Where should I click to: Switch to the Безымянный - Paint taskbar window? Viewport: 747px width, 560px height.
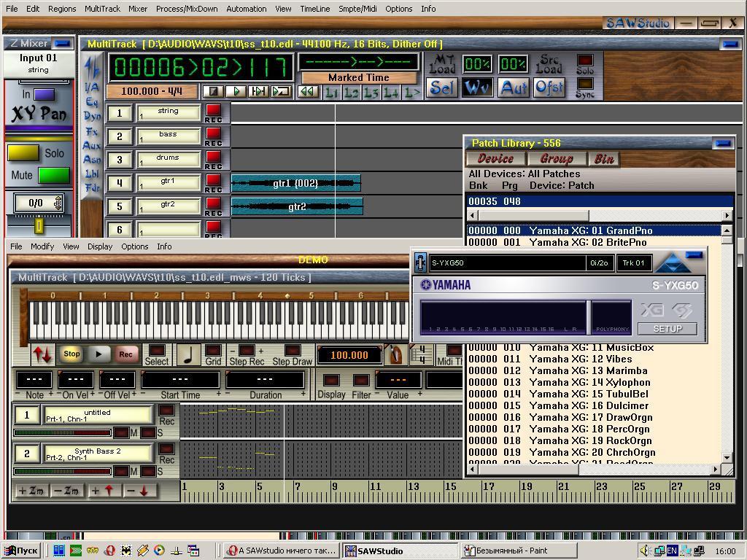click(x=519, y=551)
